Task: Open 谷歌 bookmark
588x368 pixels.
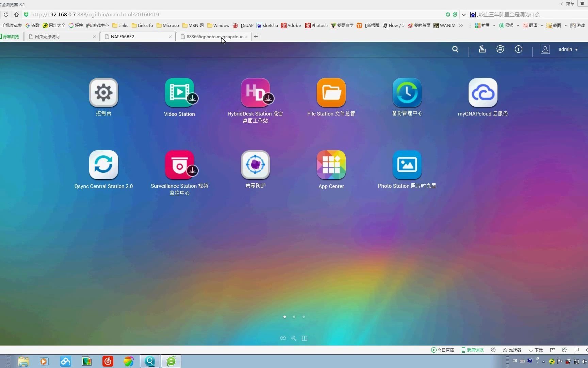Action: pyautogui.click(x=32, y=26)
